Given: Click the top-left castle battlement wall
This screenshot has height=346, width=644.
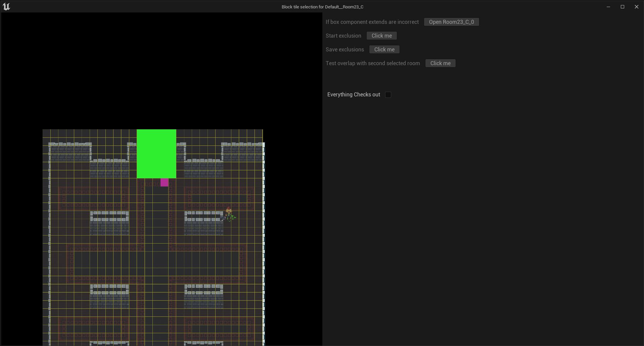Looking at the screenshot, I should [x=70, y=152].
